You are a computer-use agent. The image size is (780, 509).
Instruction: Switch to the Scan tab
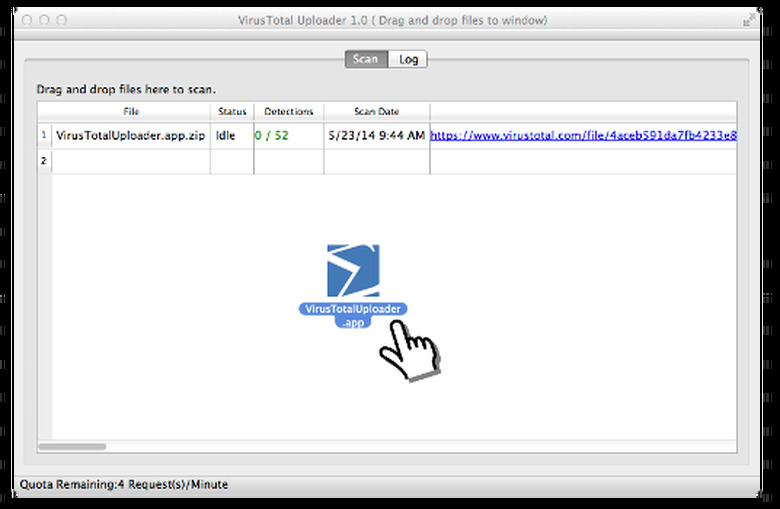(x=366, y=59)
